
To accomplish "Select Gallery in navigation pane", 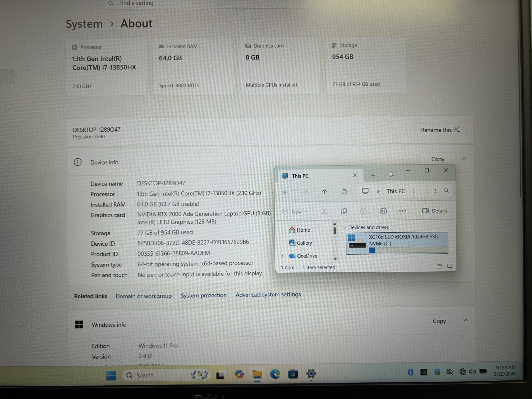I will pyautogui.click(x=300, y=243).
